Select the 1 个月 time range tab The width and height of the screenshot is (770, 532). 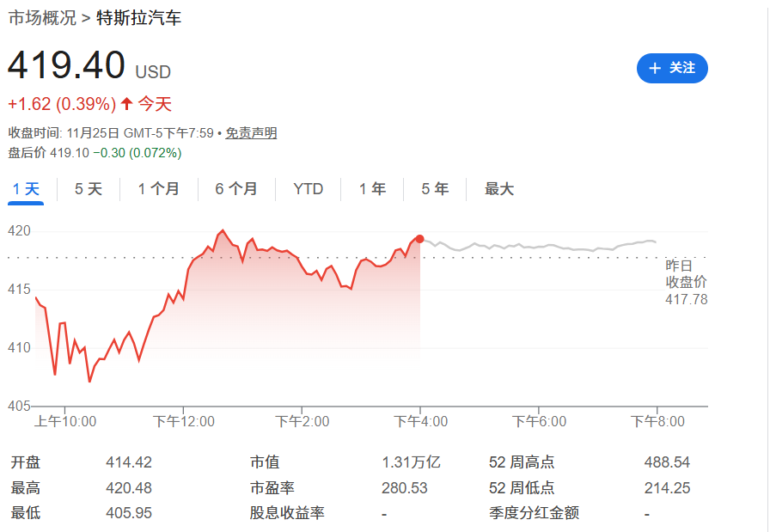pyautogui.click(x=158, y=188)
